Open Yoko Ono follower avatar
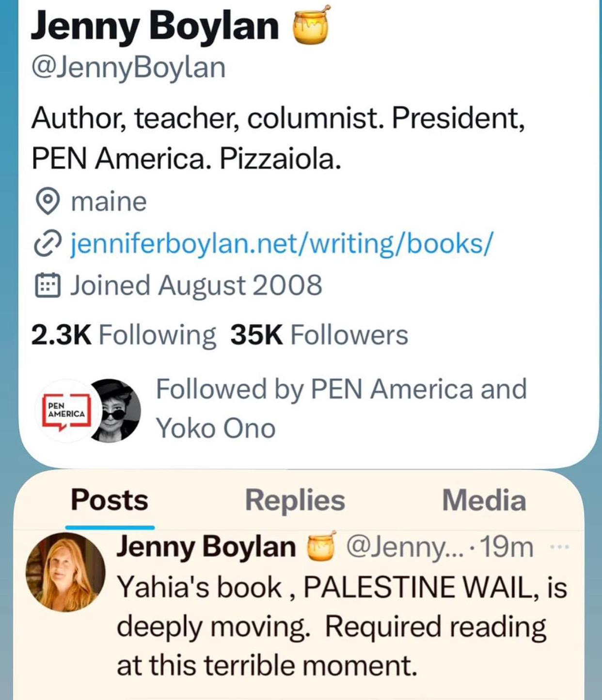Viewport: 602px width, 700px height. point(115,411)
